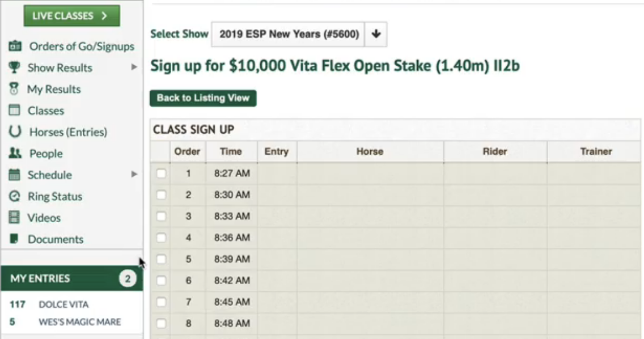Click the Ring Status clock icon

[14, 196]
